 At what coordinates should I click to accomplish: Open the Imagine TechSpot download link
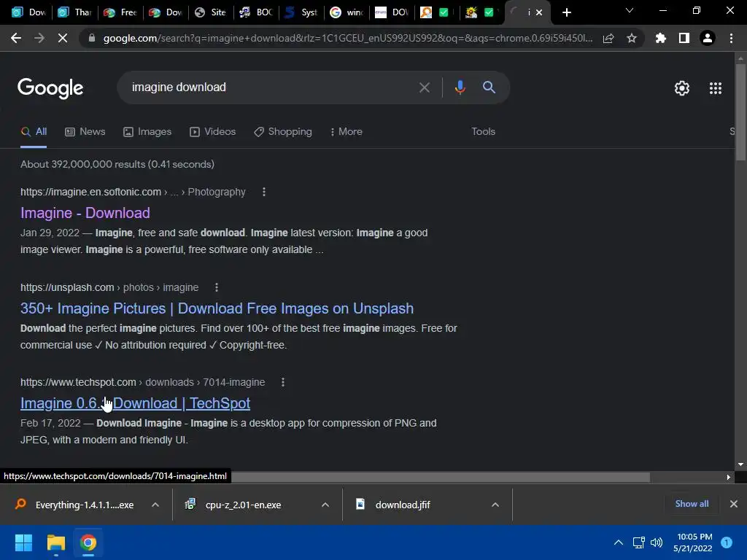point(135,403)
